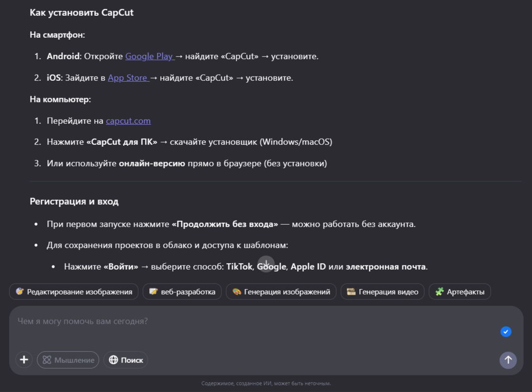Screen dimensions: 532x392
Task: Open the capcut.com link
Action: (128, 121)
